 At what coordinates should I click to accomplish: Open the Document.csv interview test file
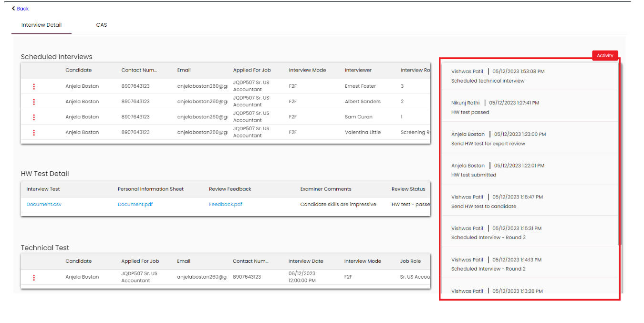click(44, 204)
